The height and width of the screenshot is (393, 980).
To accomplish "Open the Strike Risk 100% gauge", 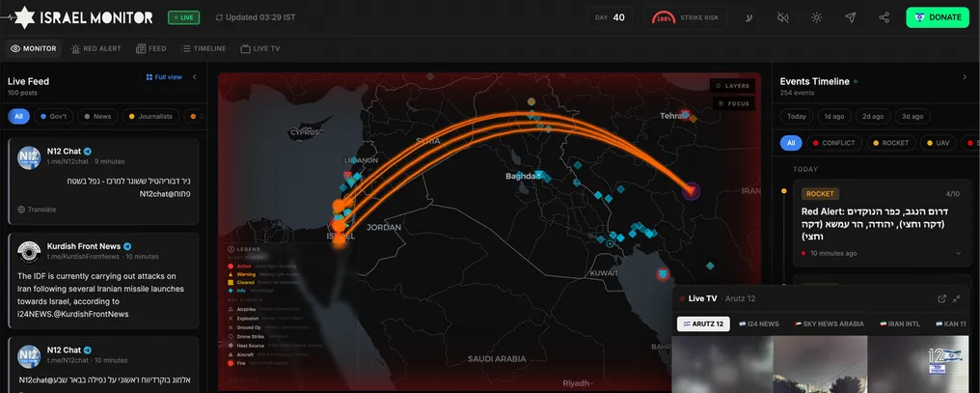I will (x=686, y=17).
